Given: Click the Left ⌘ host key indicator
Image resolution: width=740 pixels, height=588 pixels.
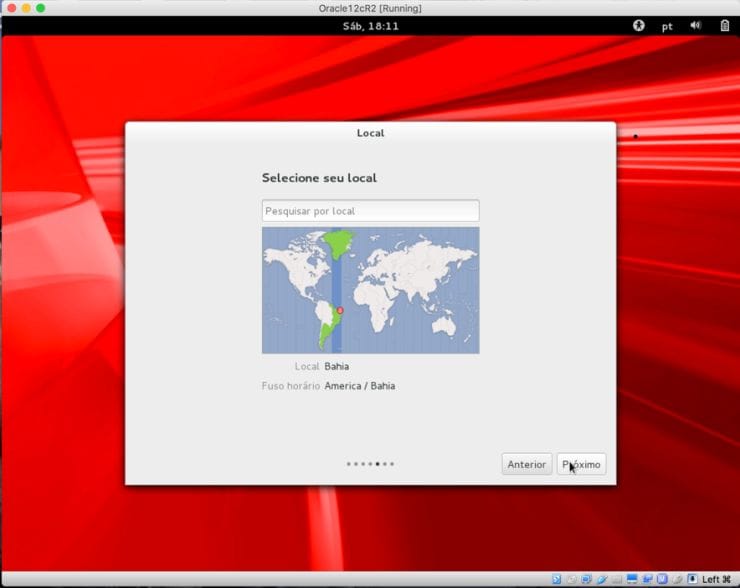Looking at the screenshot, I should click(716, 579).
